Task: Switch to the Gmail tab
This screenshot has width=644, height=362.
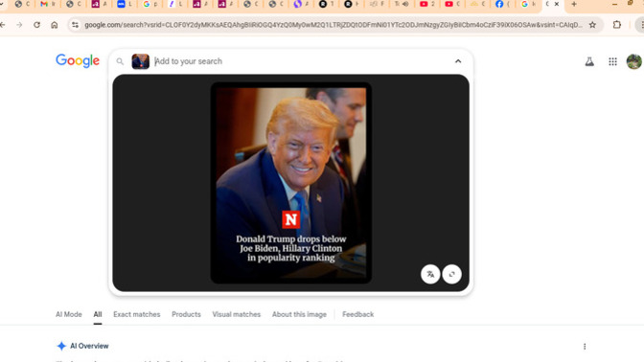Action: point(46,4)
